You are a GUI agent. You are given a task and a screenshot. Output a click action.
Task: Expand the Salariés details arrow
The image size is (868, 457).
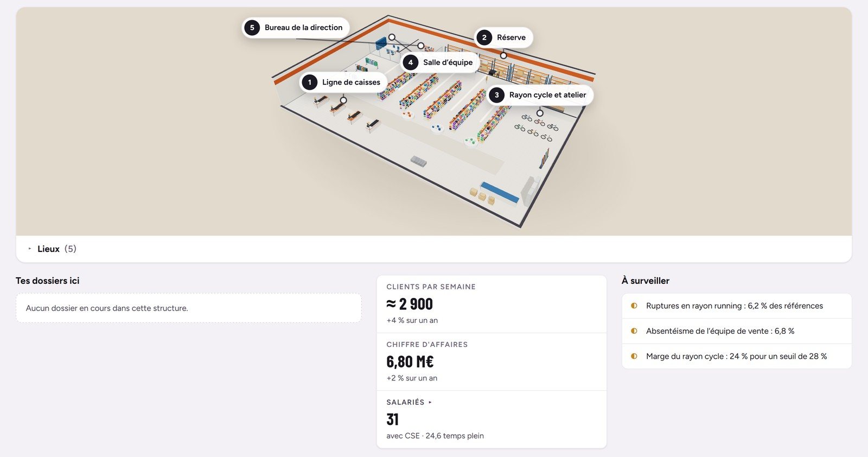(x=430, y=402)
